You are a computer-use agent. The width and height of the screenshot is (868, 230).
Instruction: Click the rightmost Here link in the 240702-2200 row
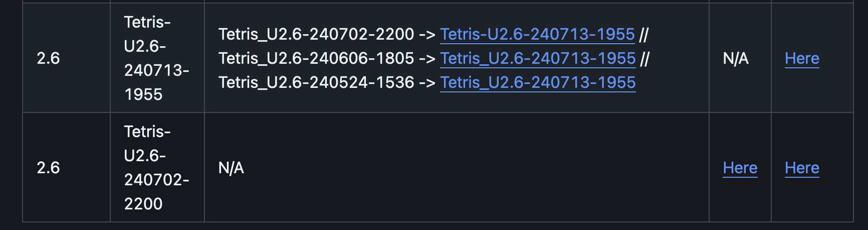pos(802,168)
